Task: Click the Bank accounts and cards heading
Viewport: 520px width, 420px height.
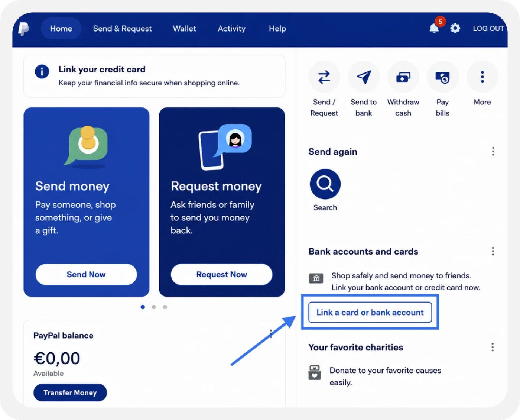Action: [x=363, y=252]
